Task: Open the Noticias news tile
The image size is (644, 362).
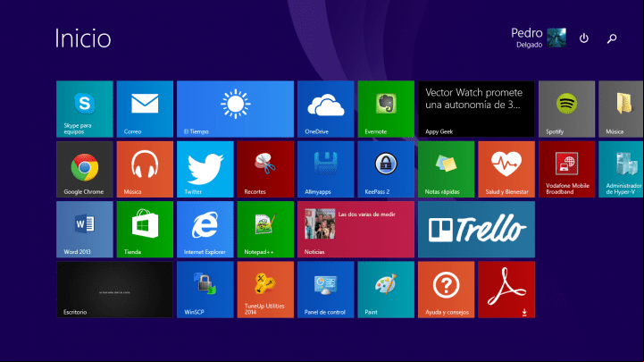Action: click(355, 230)
